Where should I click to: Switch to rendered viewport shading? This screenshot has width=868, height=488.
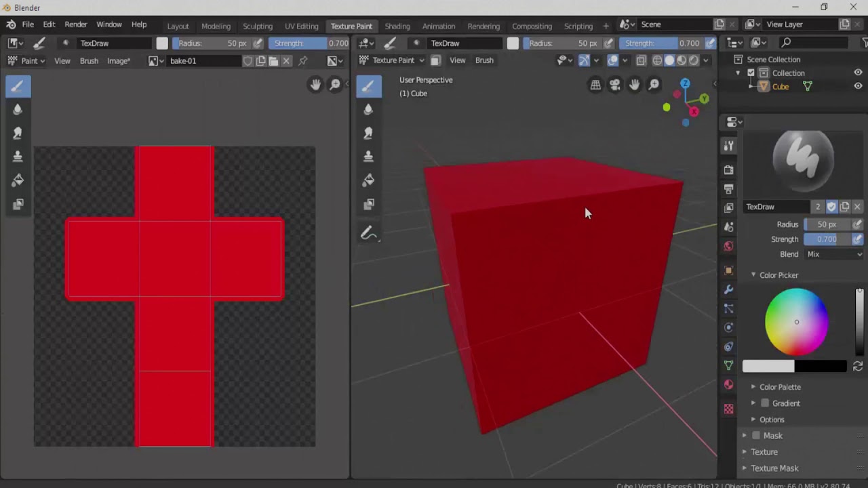[x=694, y=60]
